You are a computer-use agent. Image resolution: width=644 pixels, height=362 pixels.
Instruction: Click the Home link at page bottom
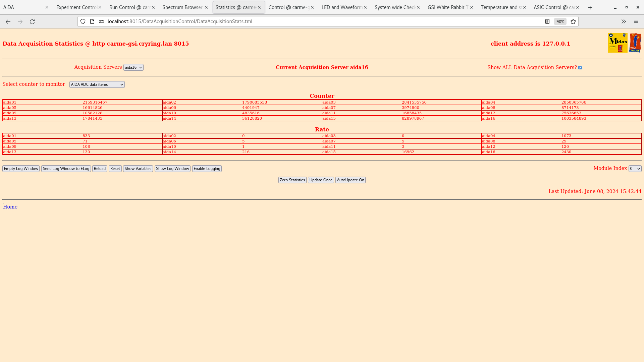(x=10, y=206)
